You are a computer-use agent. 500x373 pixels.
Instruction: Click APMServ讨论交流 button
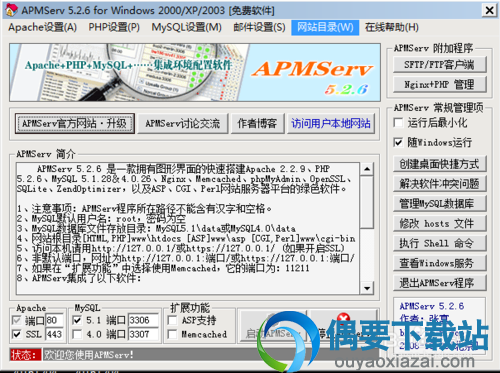[183, 124]
